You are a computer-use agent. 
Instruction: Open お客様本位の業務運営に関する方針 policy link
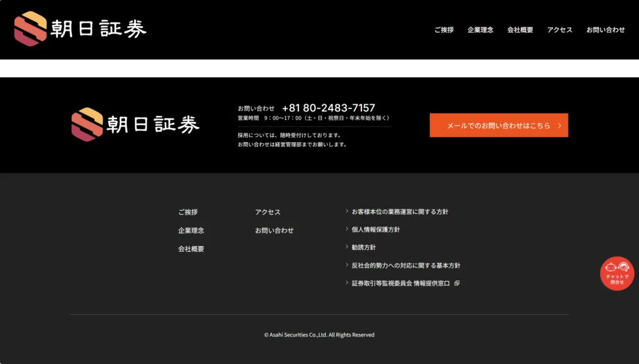399,212
